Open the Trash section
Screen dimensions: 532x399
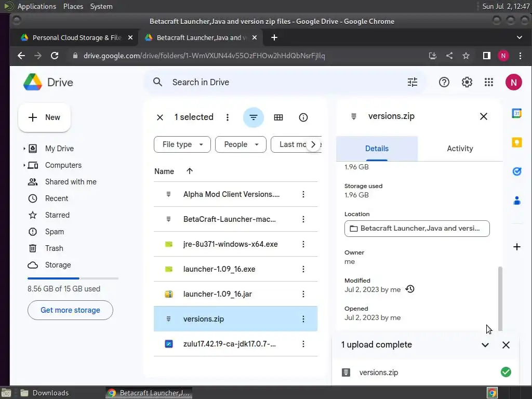point(54,248)
